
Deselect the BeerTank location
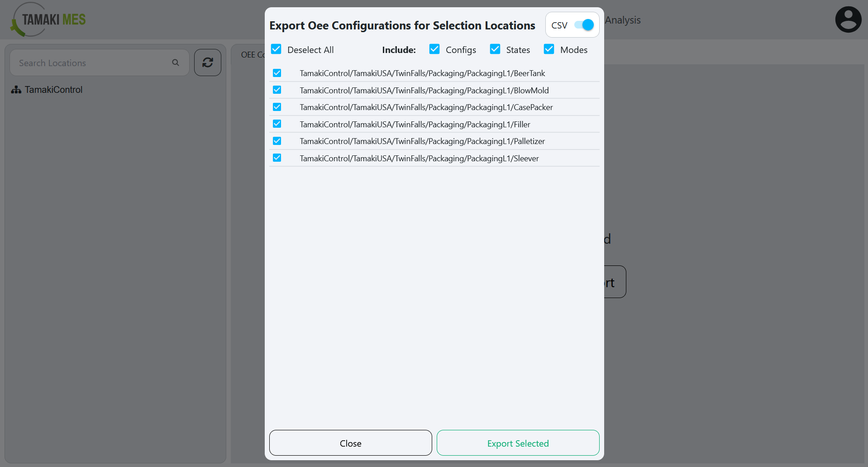(x=277, y=72)
